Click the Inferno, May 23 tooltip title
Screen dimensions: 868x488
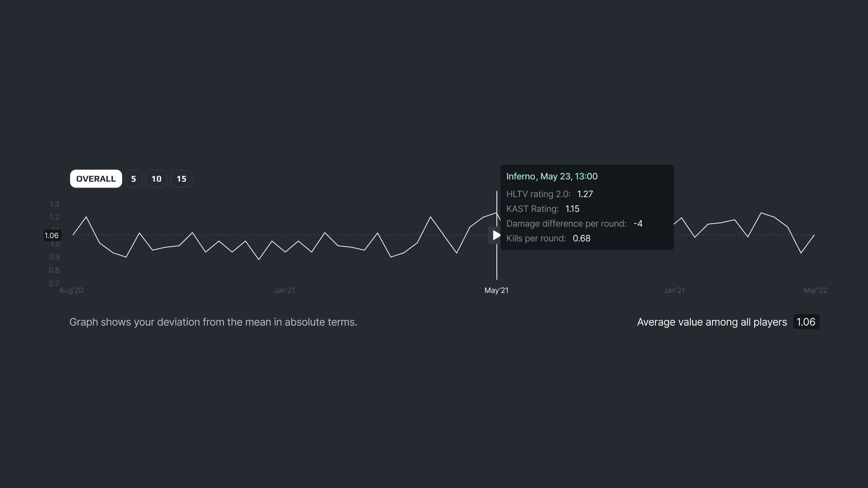click(x=552, y=177)
